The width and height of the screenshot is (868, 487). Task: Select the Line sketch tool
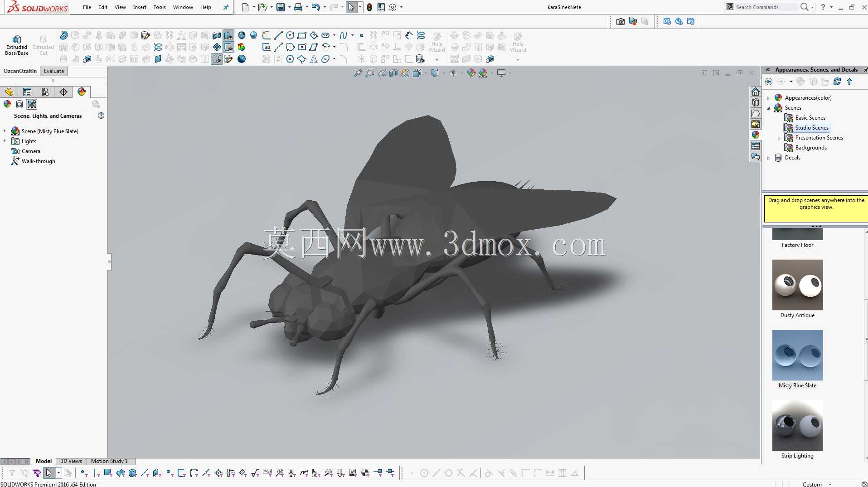[x=278, y=35]
